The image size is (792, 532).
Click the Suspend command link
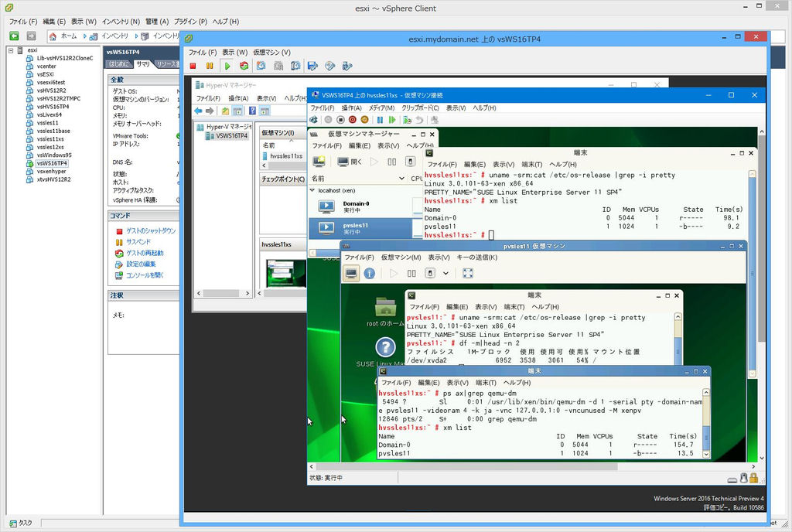[138, 242]
